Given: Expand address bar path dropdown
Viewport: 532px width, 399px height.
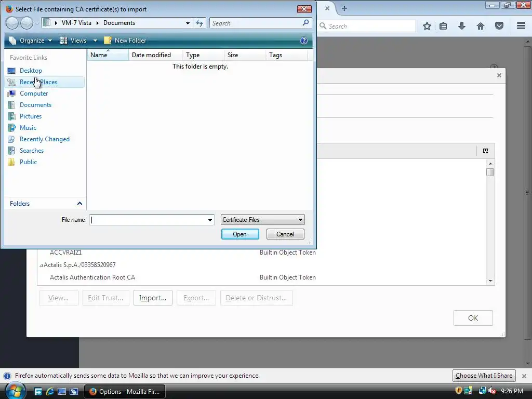Looking at the screenshot, I should point(188,23).
